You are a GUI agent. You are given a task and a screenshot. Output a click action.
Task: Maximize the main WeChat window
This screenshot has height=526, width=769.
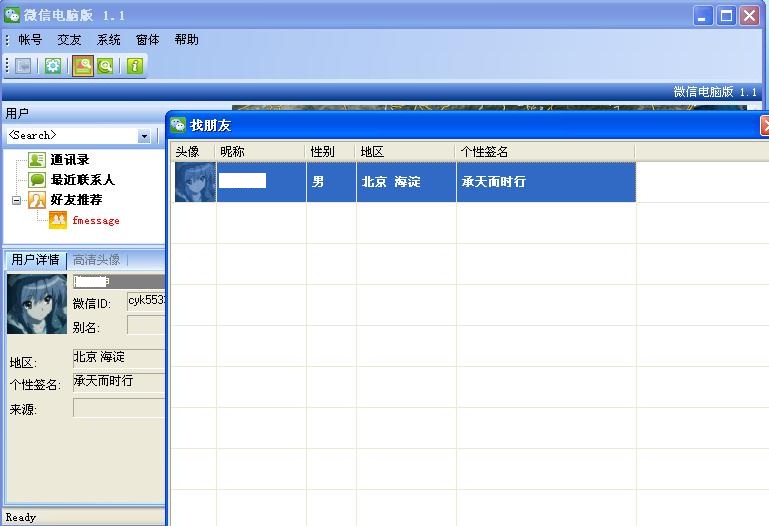tap(726, 16)
